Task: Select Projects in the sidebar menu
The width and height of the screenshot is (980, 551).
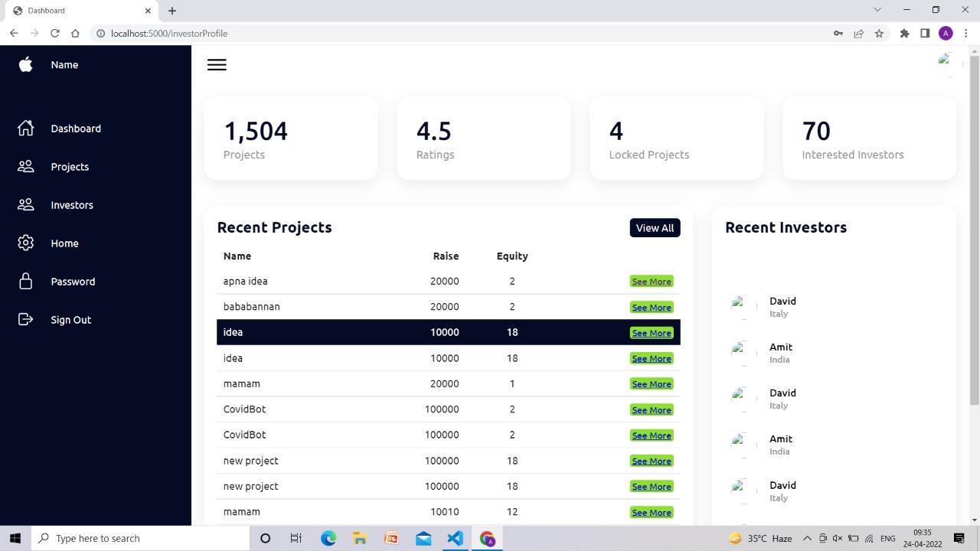Action: pyautogui.click(x=70, y=167)
